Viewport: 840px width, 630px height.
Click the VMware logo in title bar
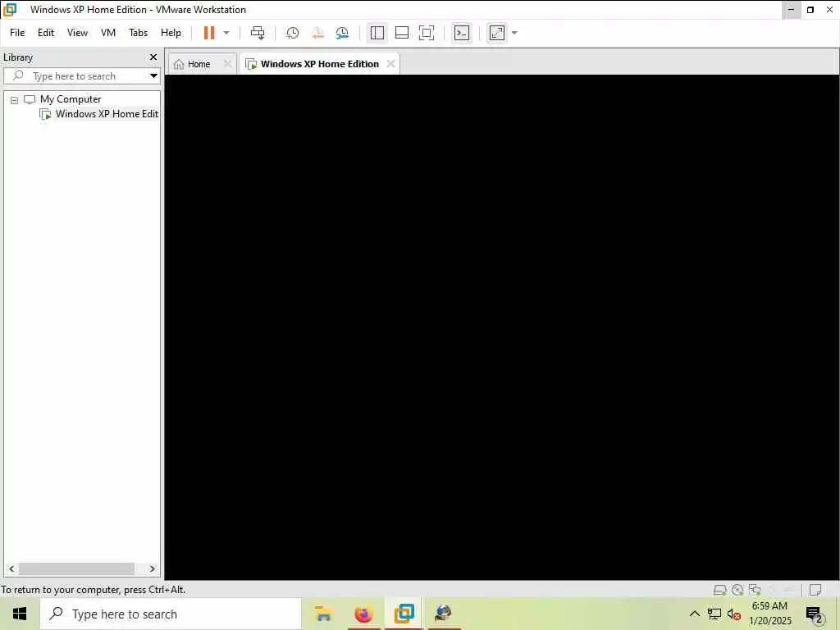click(x=10, y=10)
